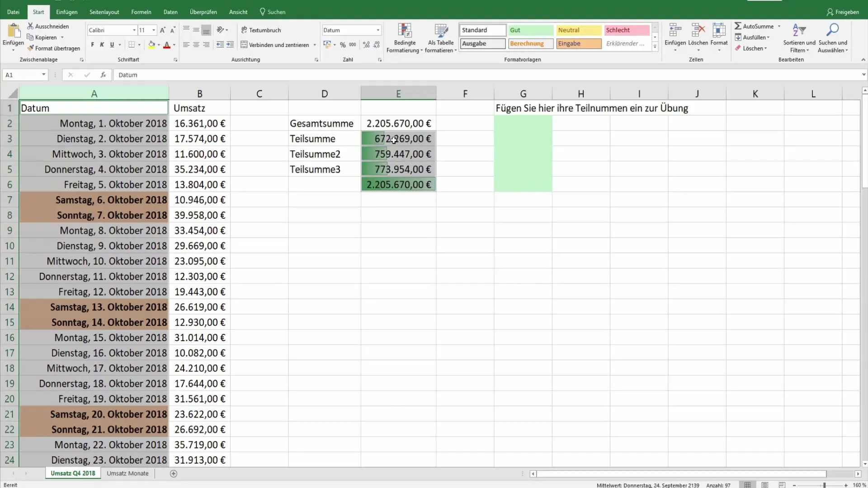Click the Einfügen paste clipboard icon
This screenshot has height=488, width=868.
[x=14, y=31]
